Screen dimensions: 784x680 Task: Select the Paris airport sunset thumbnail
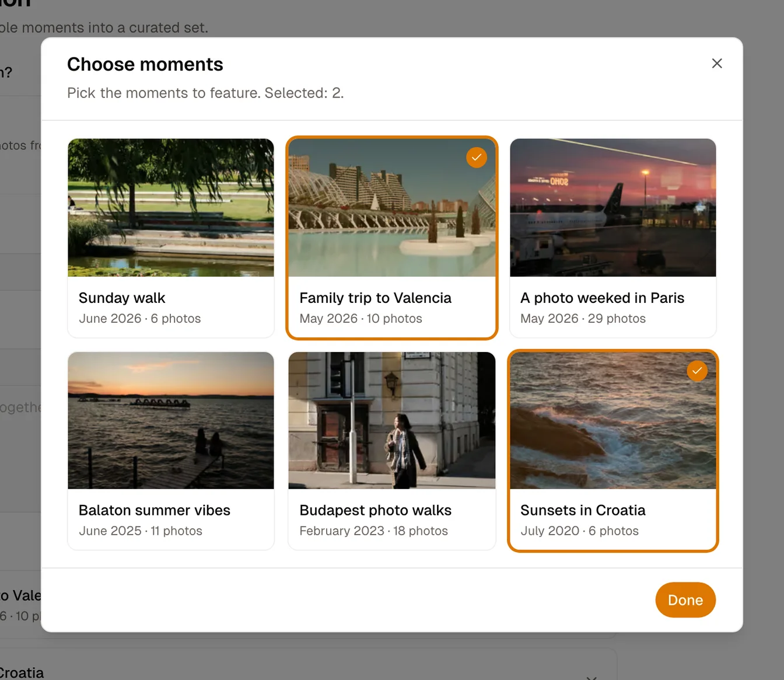click(613, 208)
